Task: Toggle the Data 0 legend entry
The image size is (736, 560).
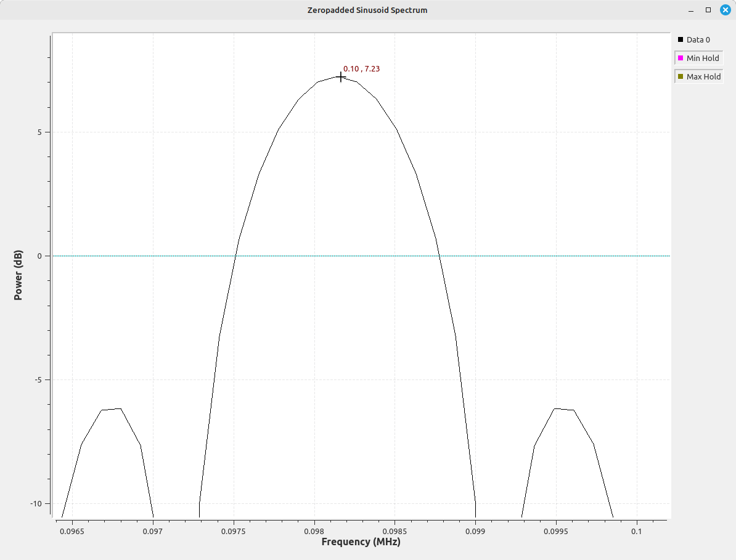Action: 698,39
